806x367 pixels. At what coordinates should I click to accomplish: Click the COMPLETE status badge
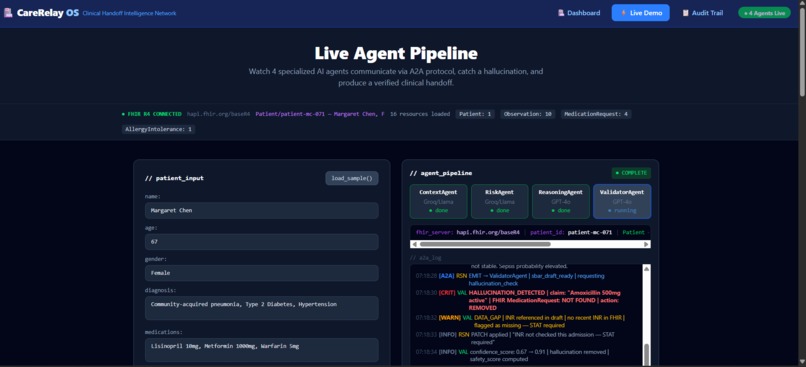pos(631,173)
